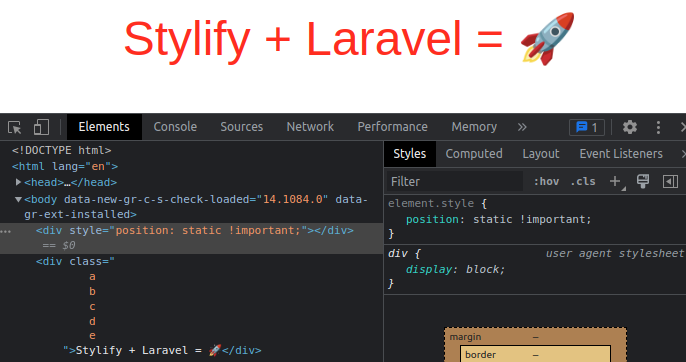The width and height of the screenshot is (686, 362).
Task: Select the DOCTYPE html line
Action: pyautogui.click(x=62, y=150)
